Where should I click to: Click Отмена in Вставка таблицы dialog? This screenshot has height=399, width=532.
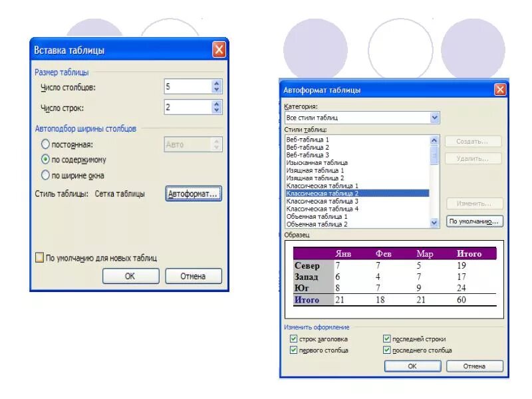194,276
